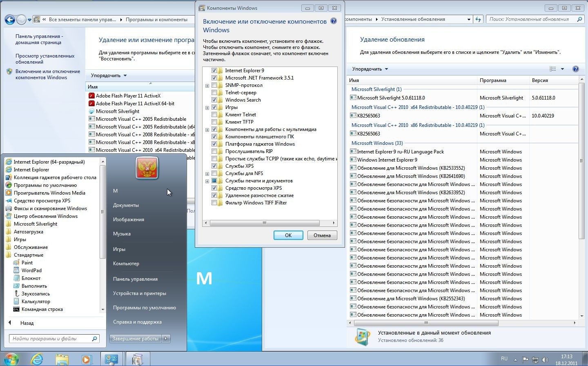Click Завершение работы button
588x366 pixels.
click(136, 339)
